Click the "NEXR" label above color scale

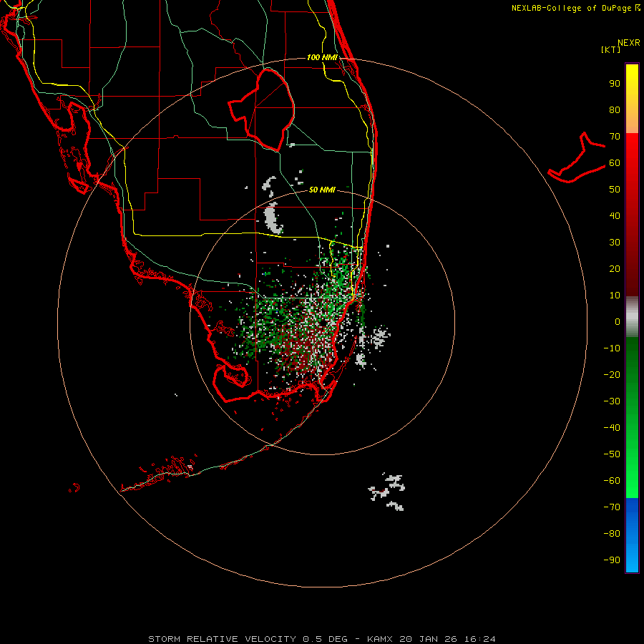point(628,43)
